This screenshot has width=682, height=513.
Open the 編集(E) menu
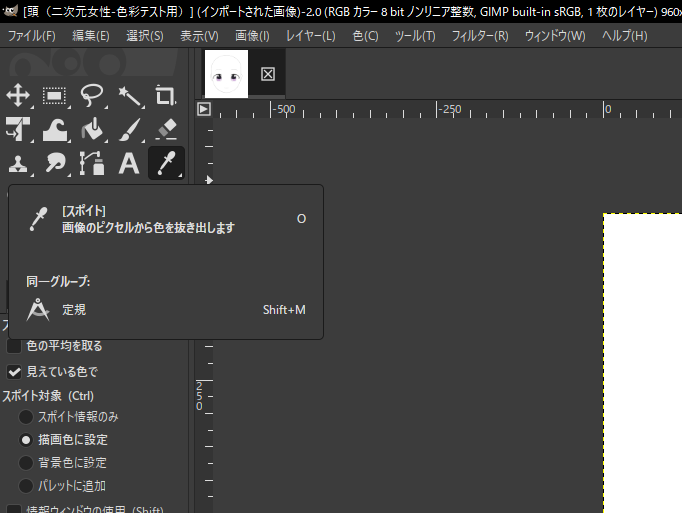point(90,36)
